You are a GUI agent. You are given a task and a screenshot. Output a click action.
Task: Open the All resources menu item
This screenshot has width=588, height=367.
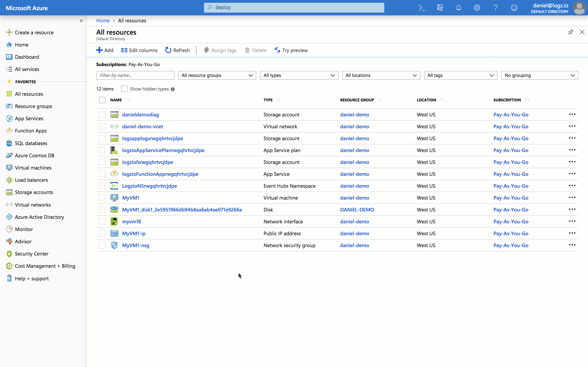pyautogui.click(x=29, y=93)
